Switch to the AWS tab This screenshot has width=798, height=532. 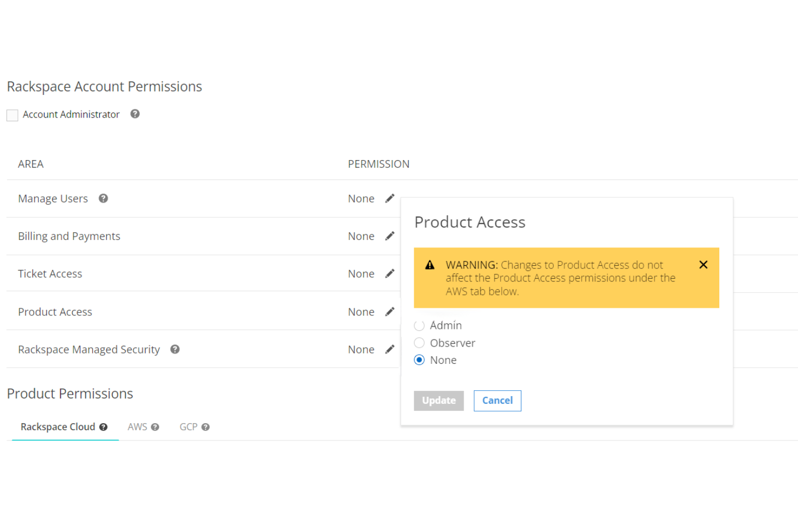click(137, 427)
